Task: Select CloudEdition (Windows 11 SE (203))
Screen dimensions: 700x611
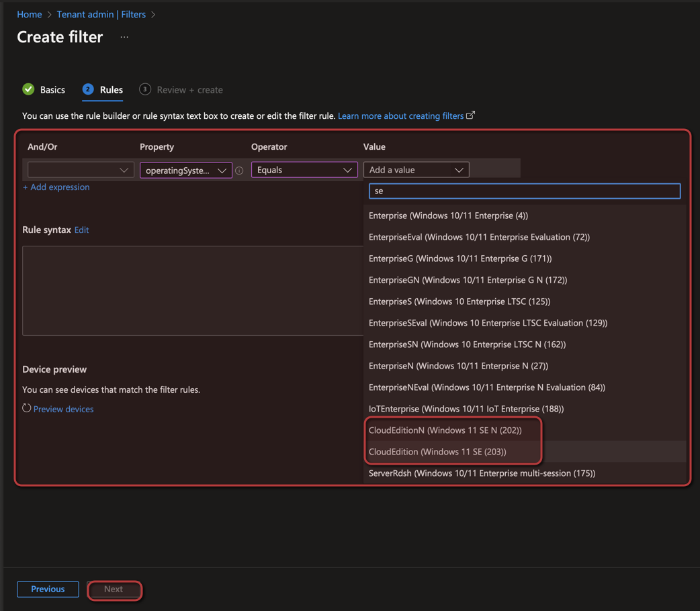Action: (437, 452)
